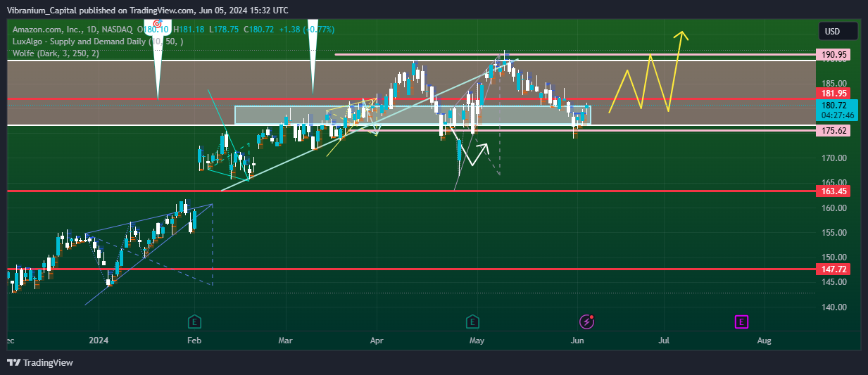This screenshot has width=868, height=375.
Task: Click the 175.62 price label
Action: coord(834,131)
